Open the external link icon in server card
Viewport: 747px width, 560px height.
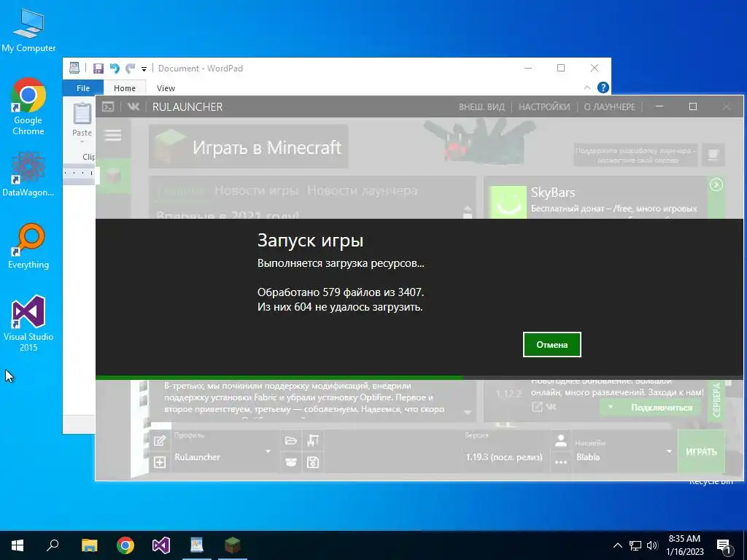537,407
